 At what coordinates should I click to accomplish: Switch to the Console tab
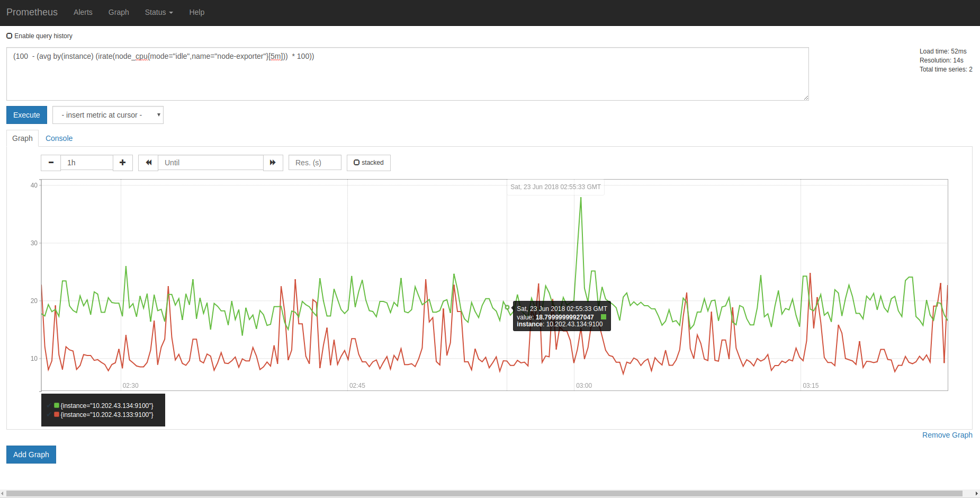coord(59,138)
